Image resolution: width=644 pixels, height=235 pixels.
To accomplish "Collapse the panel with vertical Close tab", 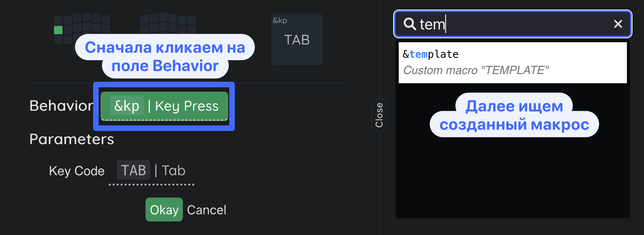I will 379,115.
